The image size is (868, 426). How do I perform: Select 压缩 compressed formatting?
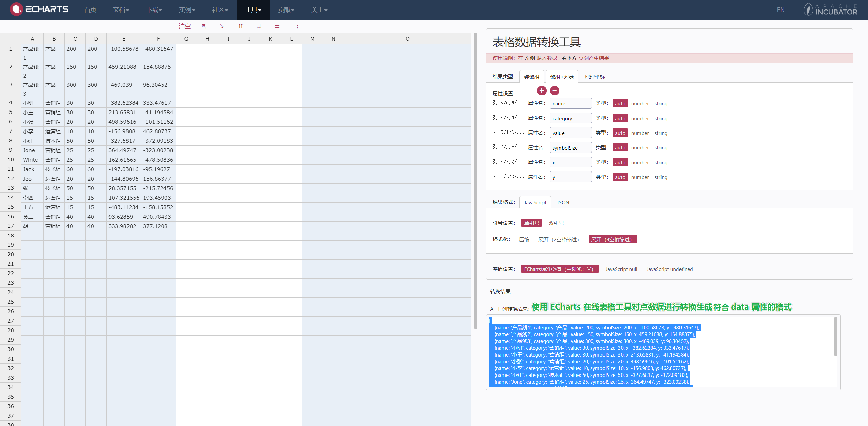coord(524,239)
